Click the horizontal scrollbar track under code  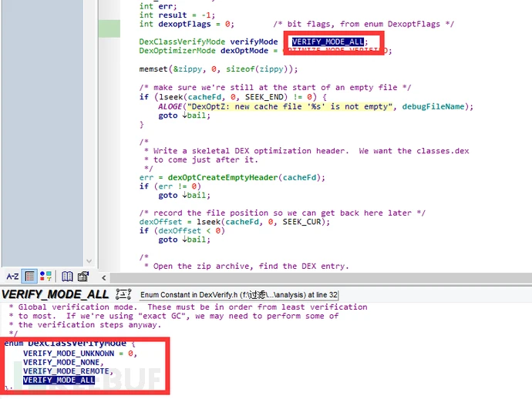321,277
